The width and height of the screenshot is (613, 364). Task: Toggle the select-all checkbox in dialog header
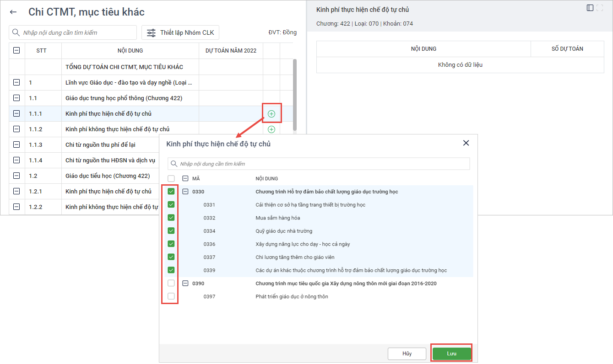point(171,179)
